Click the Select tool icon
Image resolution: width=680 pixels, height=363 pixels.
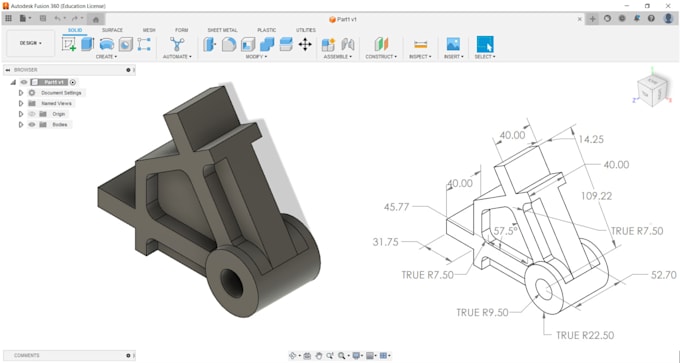click(x=485, y=44)
